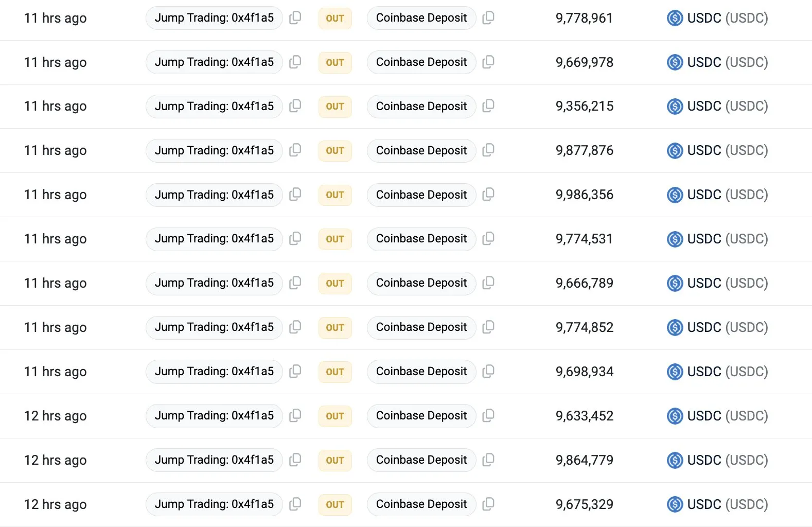This screenshot has height=527, width=812.
Task: Copy the Jump Trading address in the last row
Action: coord(295,504)
